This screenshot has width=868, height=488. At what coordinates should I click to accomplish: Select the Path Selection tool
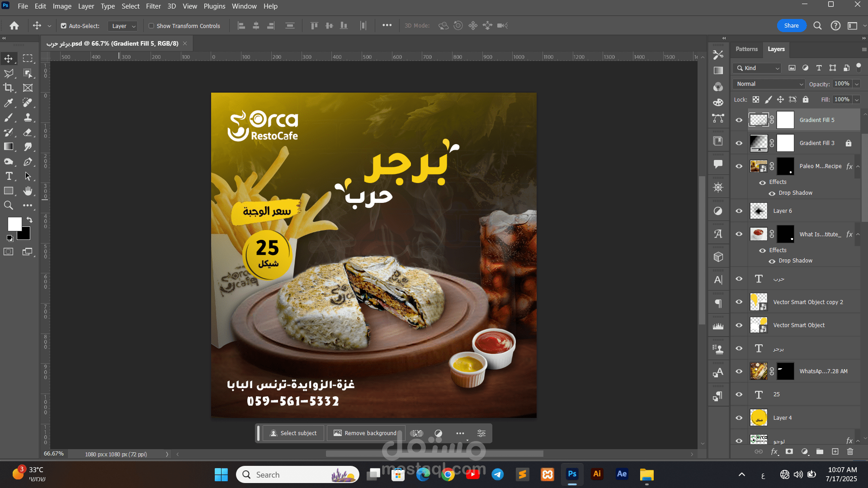(x=28, y=176)
